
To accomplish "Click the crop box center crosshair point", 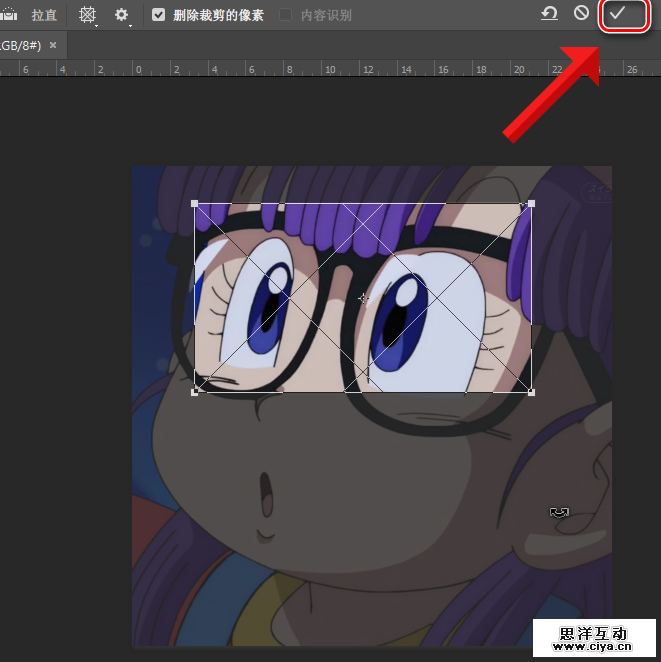I will click(363, 298).
